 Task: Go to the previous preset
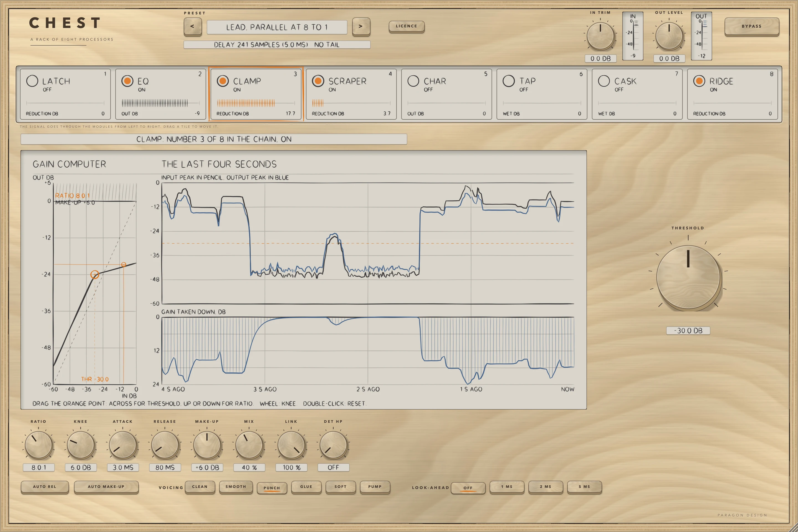point(192,27)
